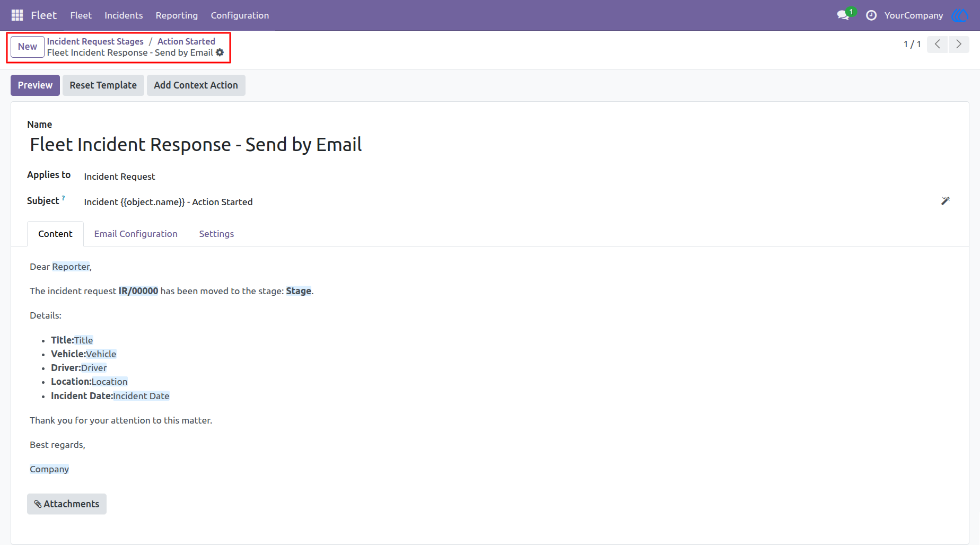The height and width of the screenshot is (546, 980).
Task: Click the Reporter placeholder in body
Action: [71, 267]
